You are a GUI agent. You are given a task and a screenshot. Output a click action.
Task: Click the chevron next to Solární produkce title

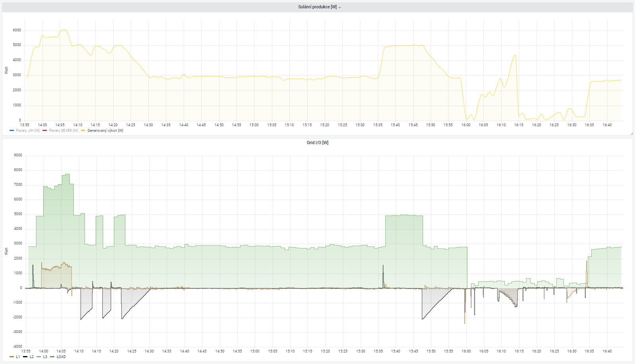pyautogui.click(x=340, y=8)
